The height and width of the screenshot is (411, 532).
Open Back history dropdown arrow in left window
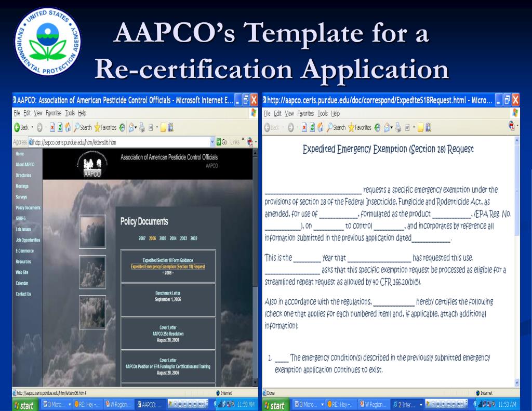(32, 128)
